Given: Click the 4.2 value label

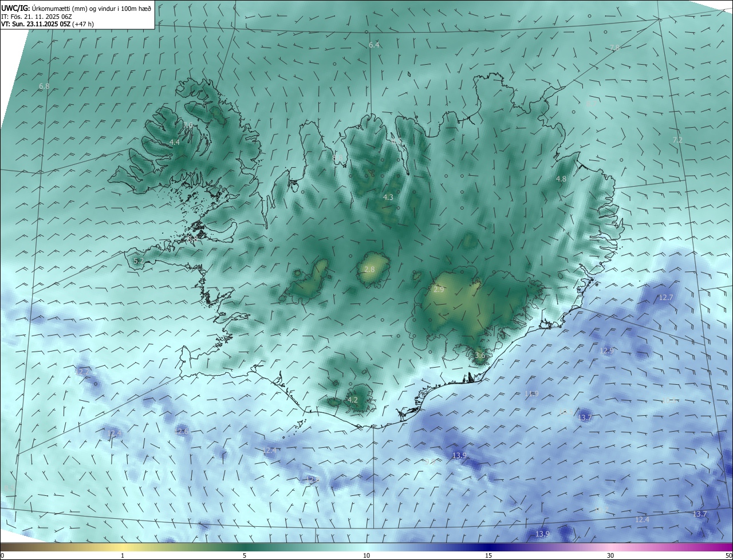Looking at the screenshot, I should pyautogui.click(x=353, y=400).
